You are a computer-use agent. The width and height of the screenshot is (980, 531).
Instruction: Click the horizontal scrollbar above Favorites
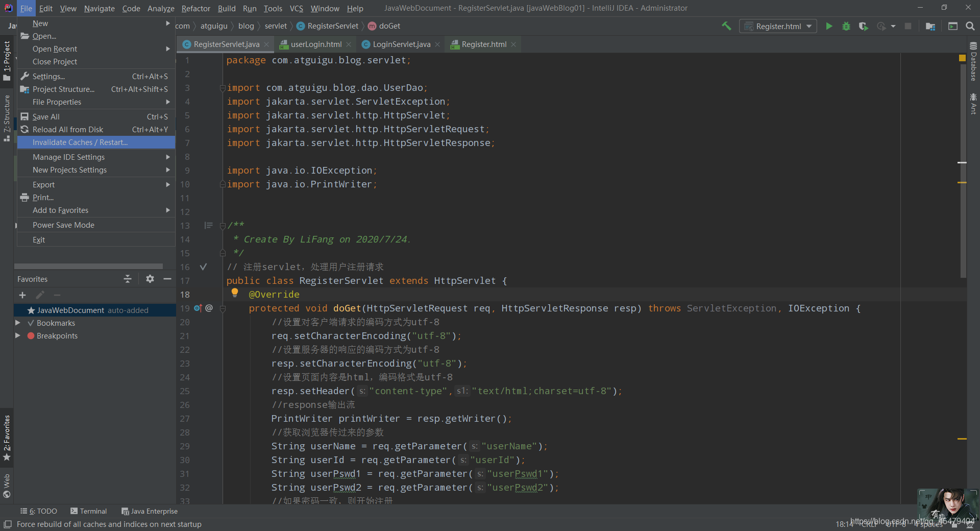coord(88,266)
